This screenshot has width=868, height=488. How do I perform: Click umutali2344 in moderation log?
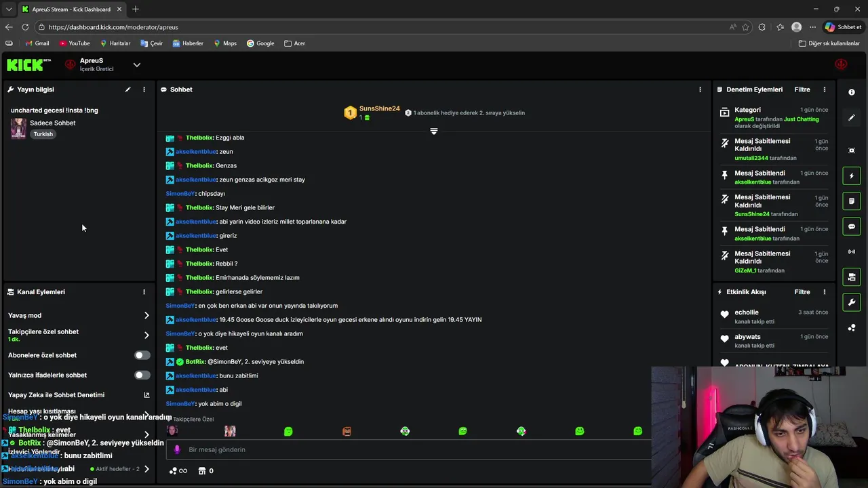752,158
